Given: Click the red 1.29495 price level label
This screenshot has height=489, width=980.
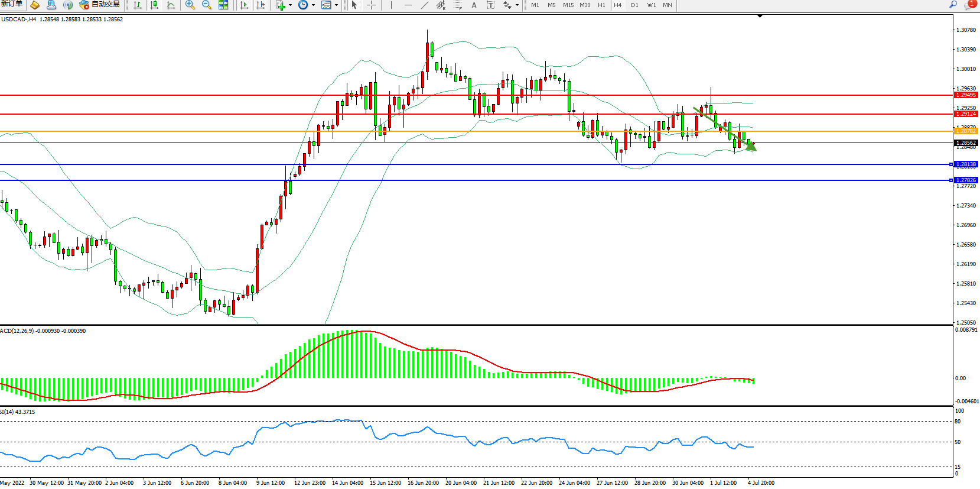Looking at the screenshot, I should pyautogui.click(x=966, y=95).
